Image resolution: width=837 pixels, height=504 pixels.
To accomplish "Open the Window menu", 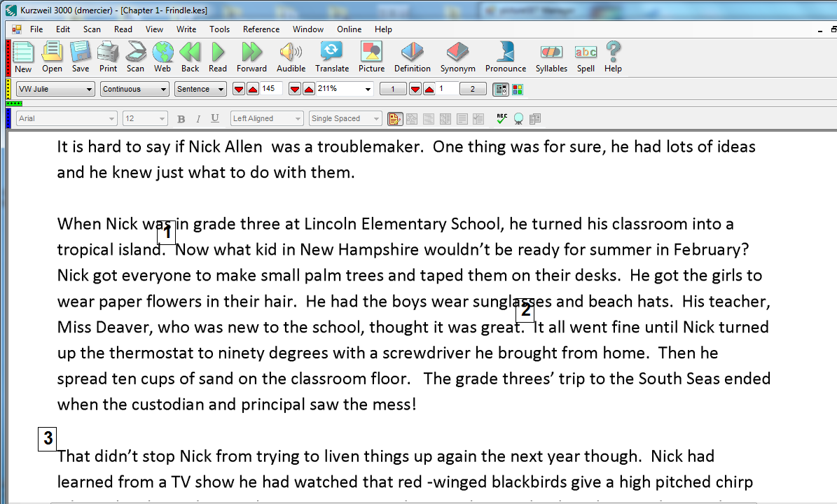I will coord(308,29).
